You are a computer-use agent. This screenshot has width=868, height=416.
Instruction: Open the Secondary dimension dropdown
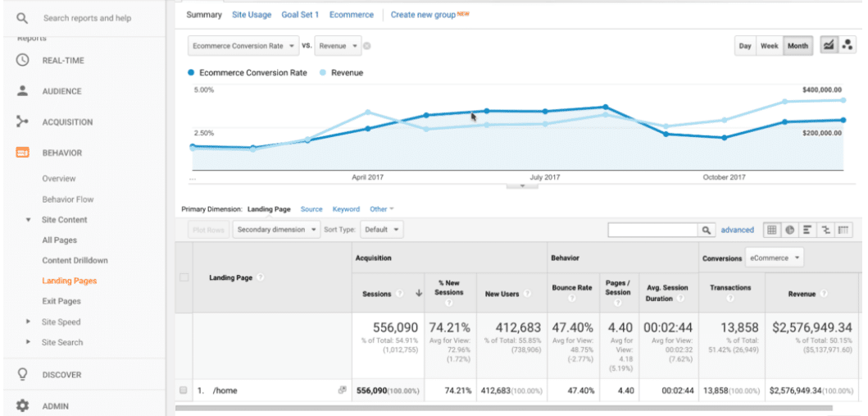276,230
